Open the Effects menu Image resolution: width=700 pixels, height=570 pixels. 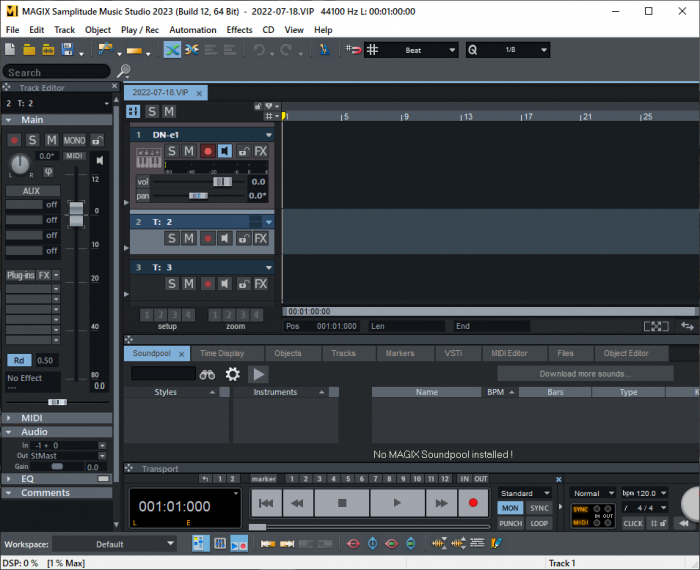click(239, 30)
